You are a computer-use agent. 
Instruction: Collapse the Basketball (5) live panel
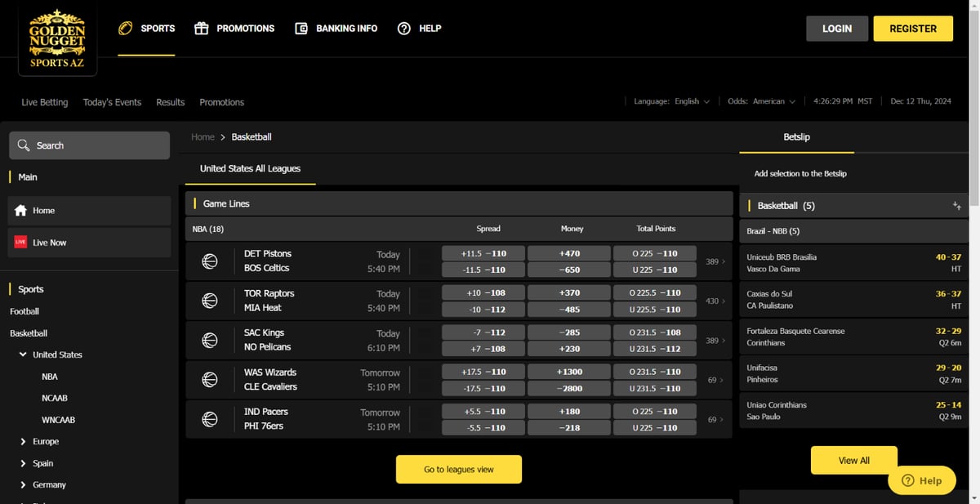(956, 206)
